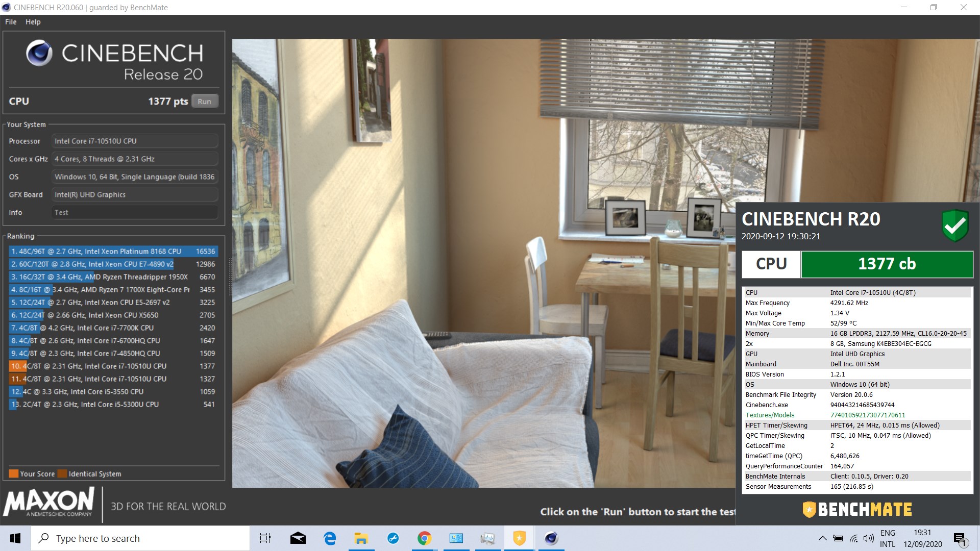Open Wi-Fi network tray icon
Image resolution: width=980 pixels, height=551 pixels.
[853, 538]
